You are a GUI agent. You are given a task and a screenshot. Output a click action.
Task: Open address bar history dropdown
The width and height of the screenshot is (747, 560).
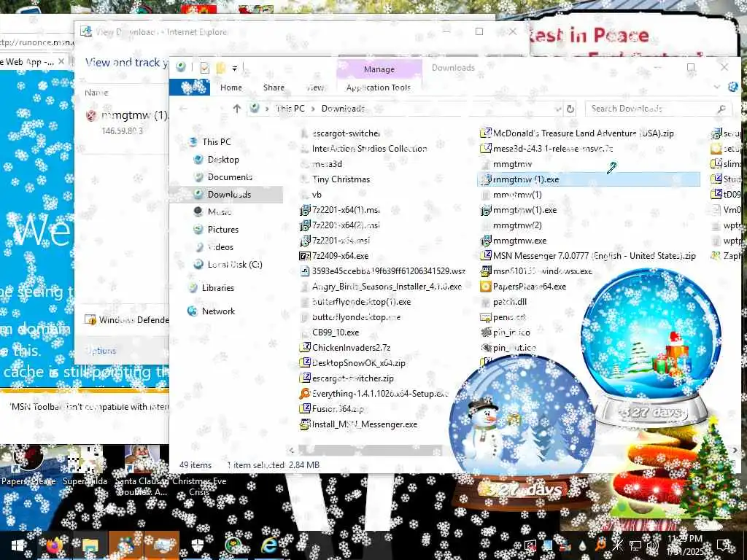[558, 109]
